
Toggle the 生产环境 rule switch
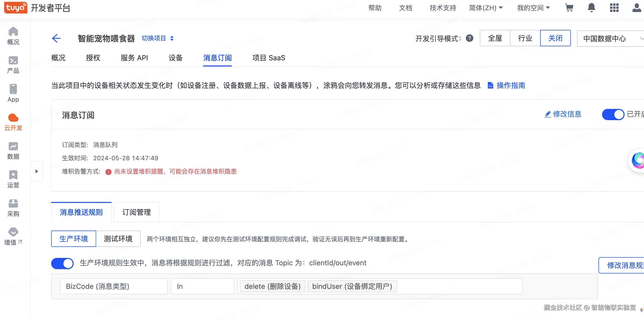pos(62,263)
